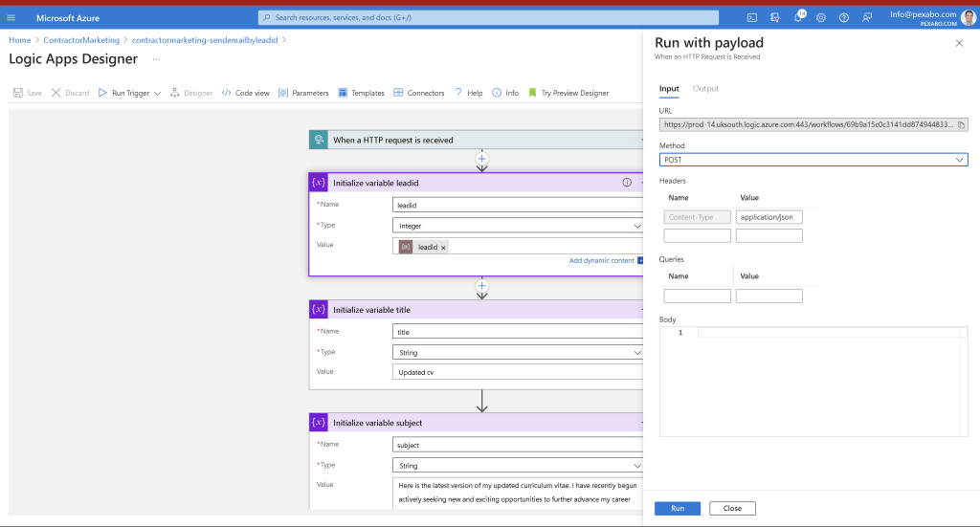The height and width of the screenshot is (527, 980).
Task: Focus the Azure search resources box
Action: (488, 17)
